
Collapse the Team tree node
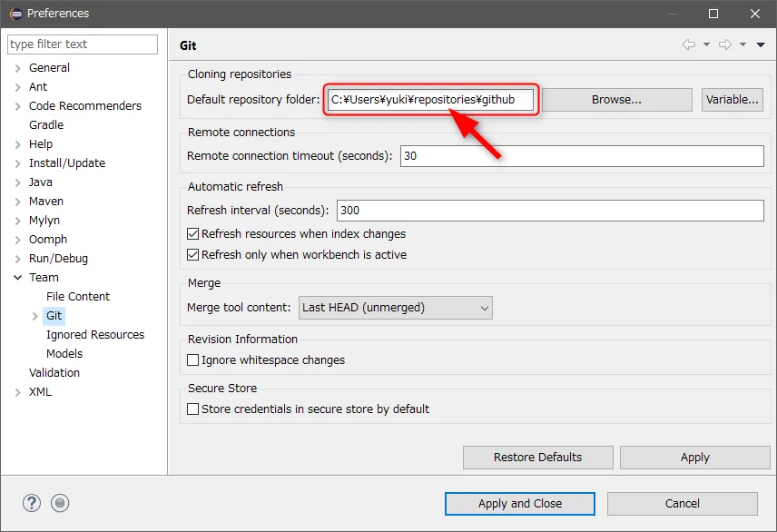pos(18,278)
